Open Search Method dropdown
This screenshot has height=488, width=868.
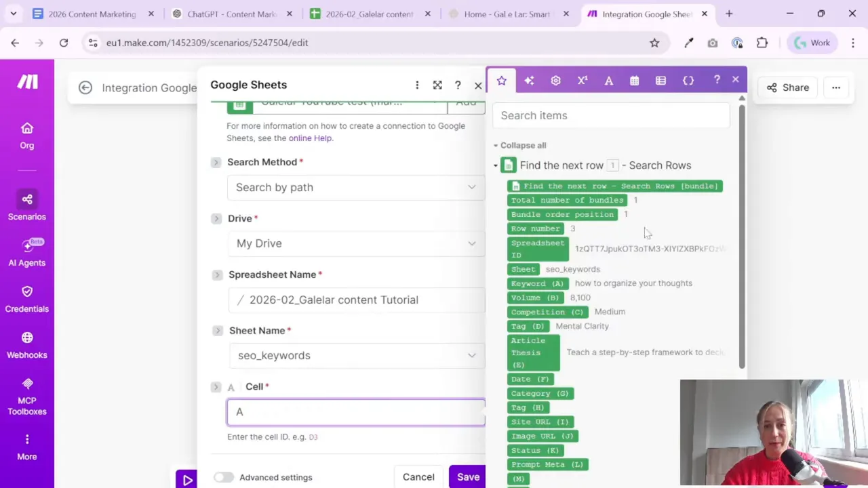point(356,187)
